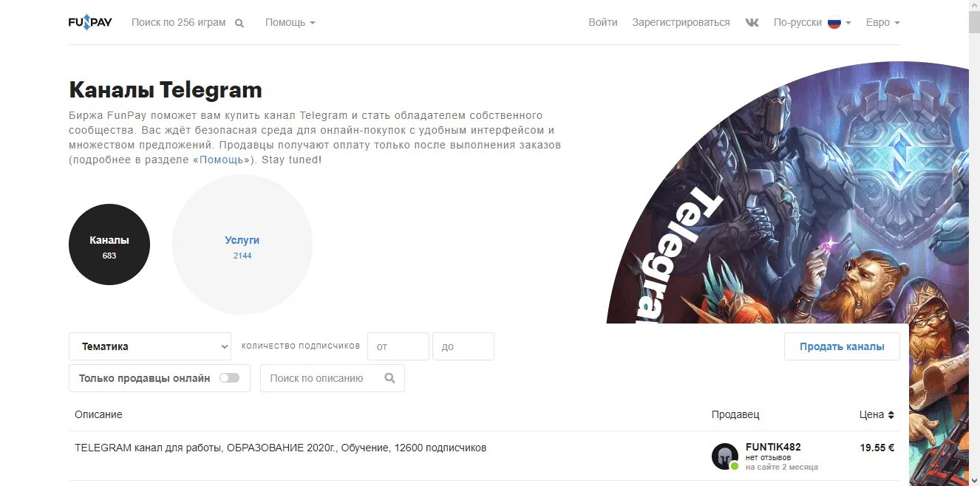Open the По-русски language selector
This screenshot has height=486, width=980.
click(812, 22)
